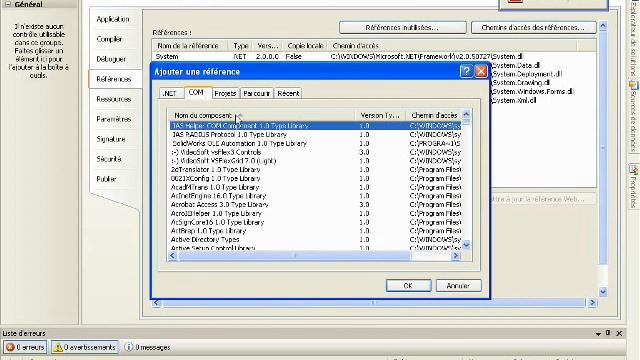Viewport: 640px width, 360px height.
Task: Select IAS RADIUS Protocol 1.0 Type Library
Action: [315, 135]
